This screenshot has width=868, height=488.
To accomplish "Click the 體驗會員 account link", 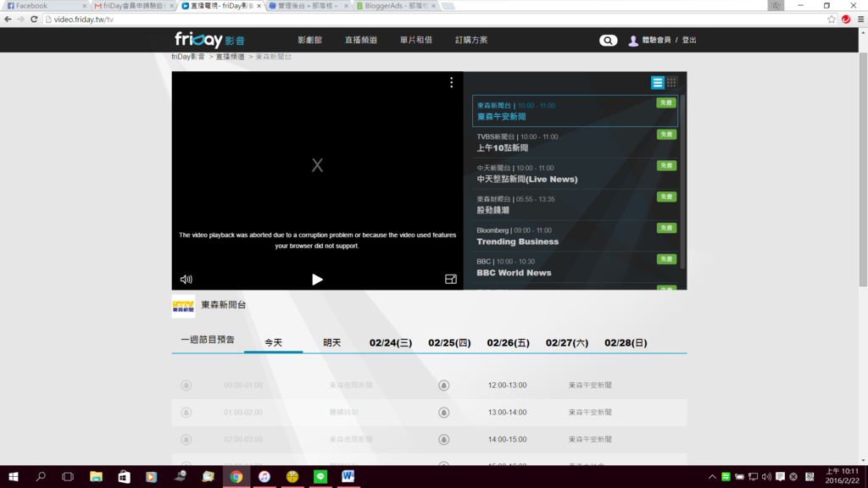I will [657, 40].
